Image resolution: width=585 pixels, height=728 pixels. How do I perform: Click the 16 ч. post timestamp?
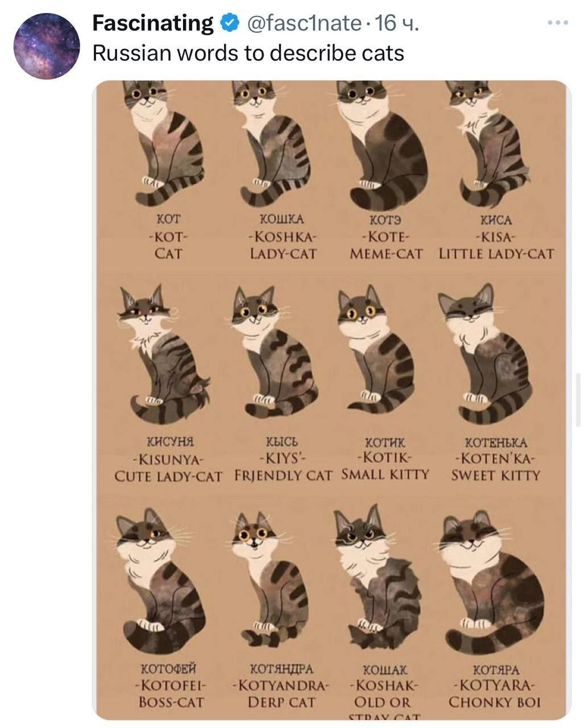pyautogui.click(x=397, y=23)
